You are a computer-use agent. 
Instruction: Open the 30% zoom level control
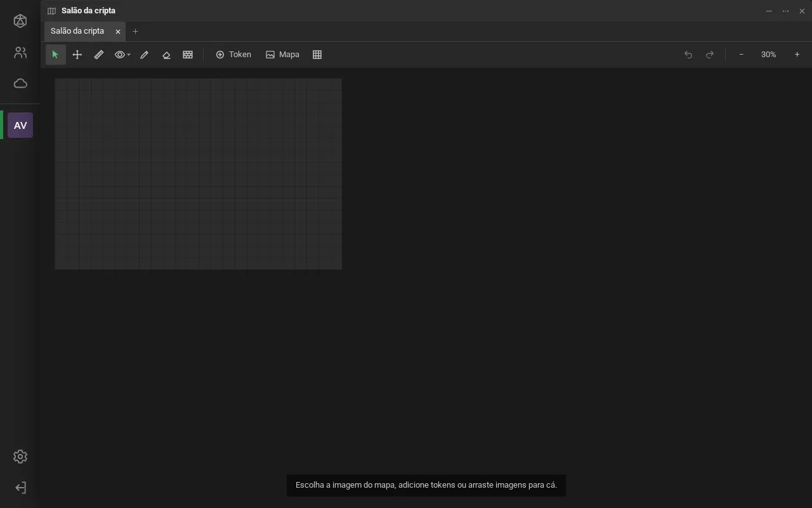(x=768, y=55)
